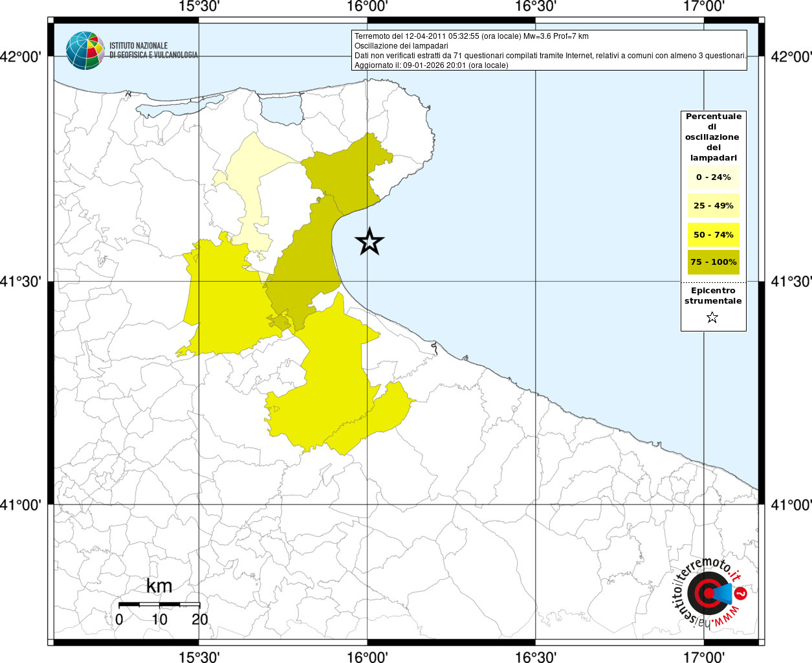Select the 25 - 49% legend swatch
Image resolution: width=812 pixels, height=663 pixels.
click(x=713, y=206)
